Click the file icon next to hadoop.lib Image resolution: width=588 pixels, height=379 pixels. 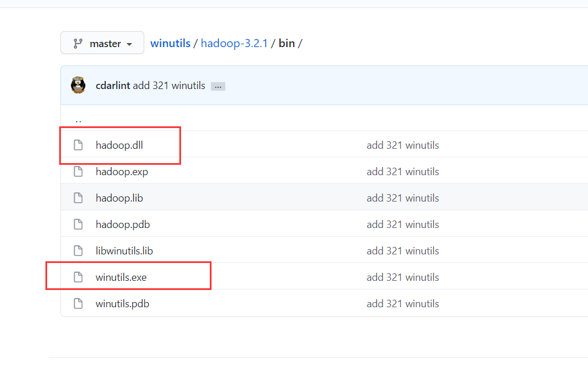pos(78,198)
